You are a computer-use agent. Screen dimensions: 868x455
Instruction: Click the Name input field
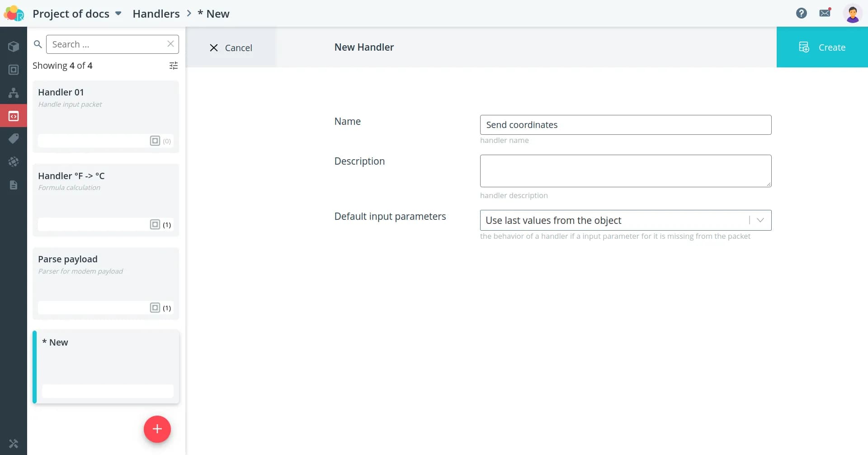click(625, 125)
